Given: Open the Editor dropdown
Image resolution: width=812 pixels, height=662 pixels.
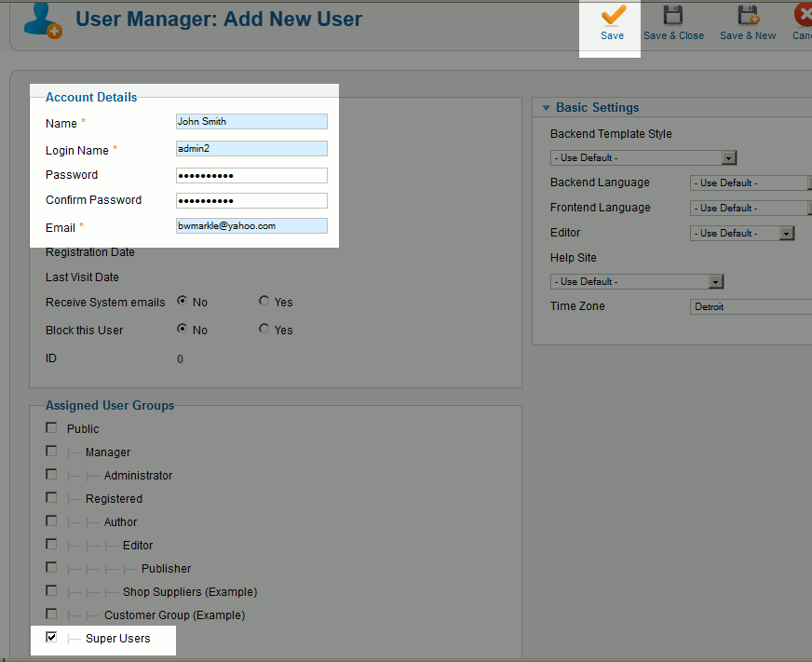Looking at the screenshot, I should [742, 234].
